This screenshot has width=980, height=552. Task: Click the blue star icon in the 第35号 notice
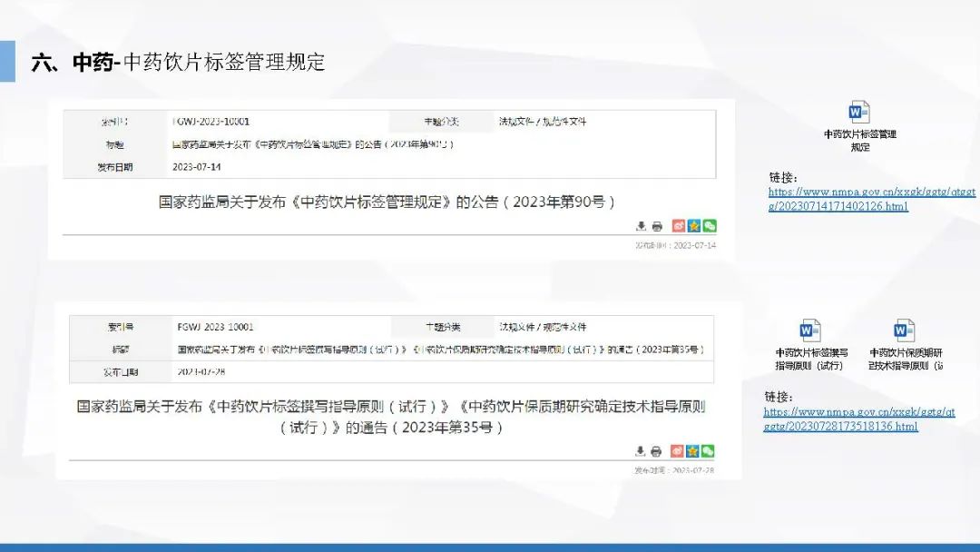(692, 451)
